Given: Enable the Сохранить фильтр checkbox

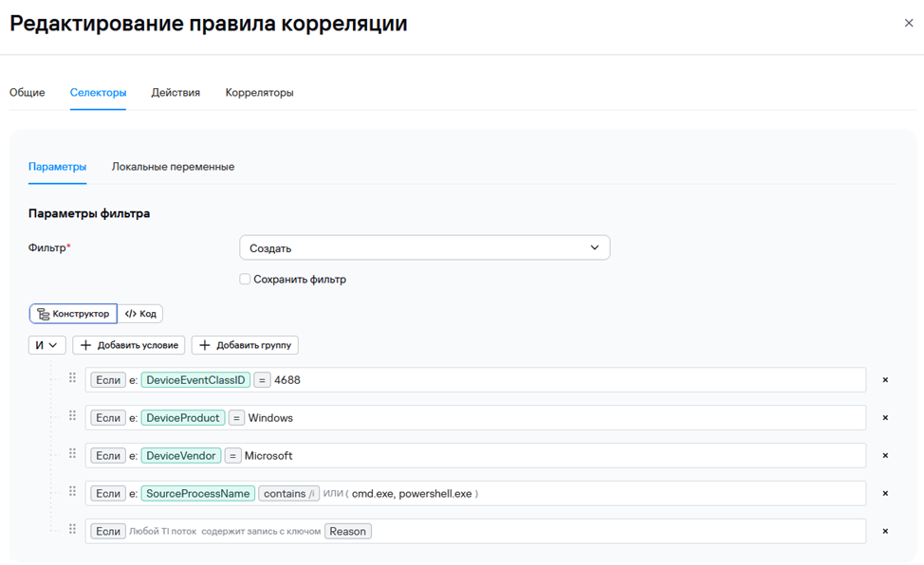Looking at the screenshot, I should point(245,280).
